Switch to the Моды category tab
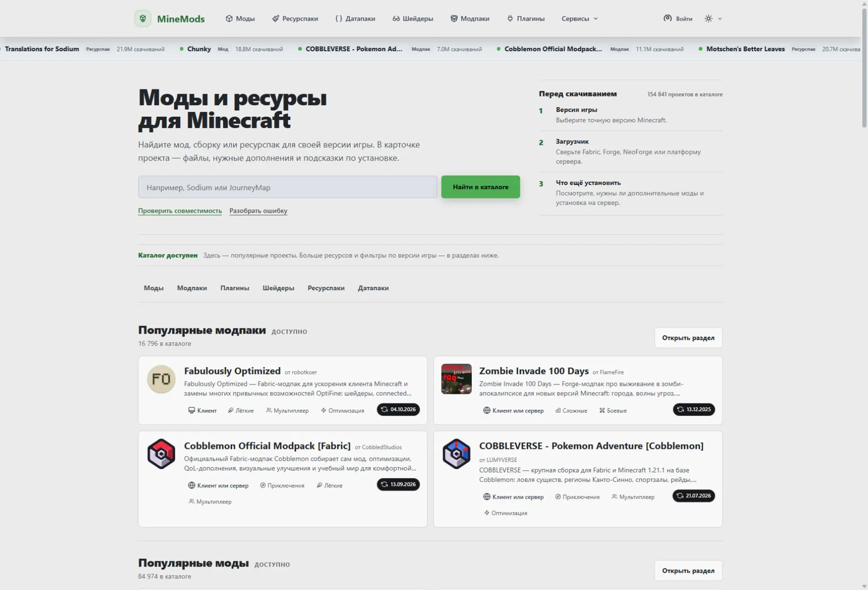868x590 pixels. click(154, 288)
